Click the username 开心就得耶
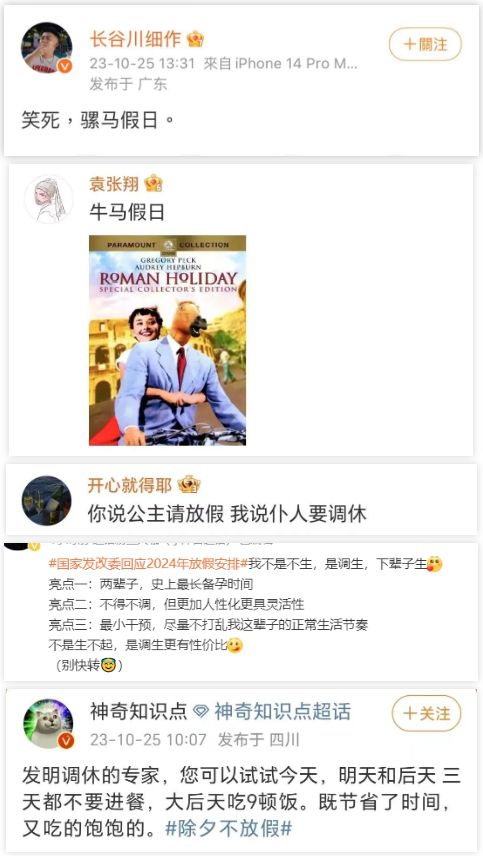Screen dimensions: 483x856 pos(130,485)
